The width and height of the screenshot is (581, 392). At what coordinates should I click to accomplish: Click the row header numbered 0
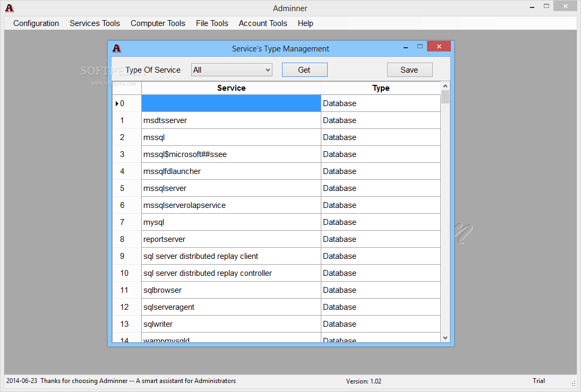(x=127, y=103)
